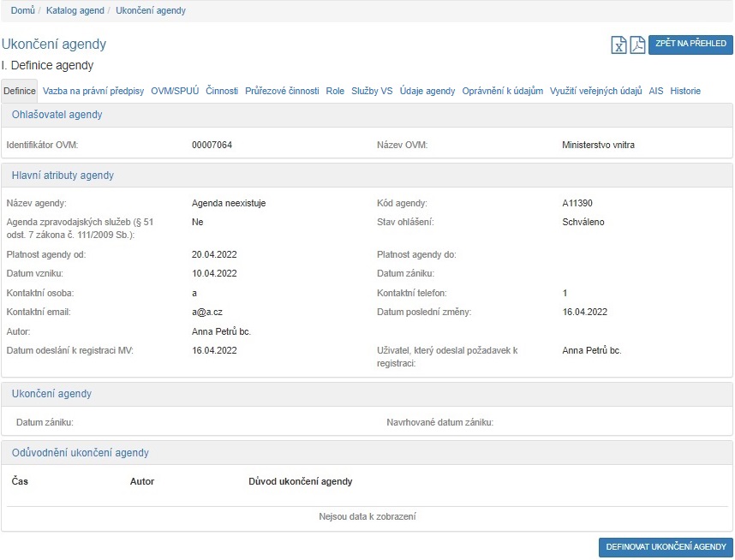Switch to Vazba na právní předpisy tab

tap(93, 91)
